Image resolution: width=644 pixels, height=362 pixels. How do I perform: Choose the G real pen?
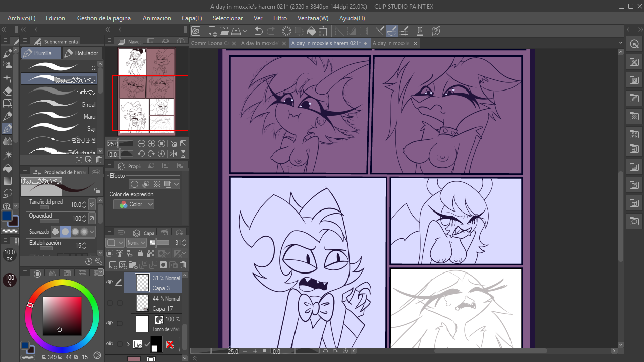click(59, 104)
